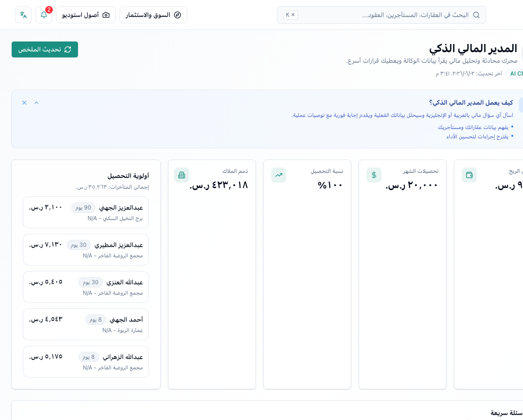Image resolution: width=523 pixels, height=420 pixels.
Task: Click the ٥,١٧٥ ر.س. amount
Action: click(46, 357)
